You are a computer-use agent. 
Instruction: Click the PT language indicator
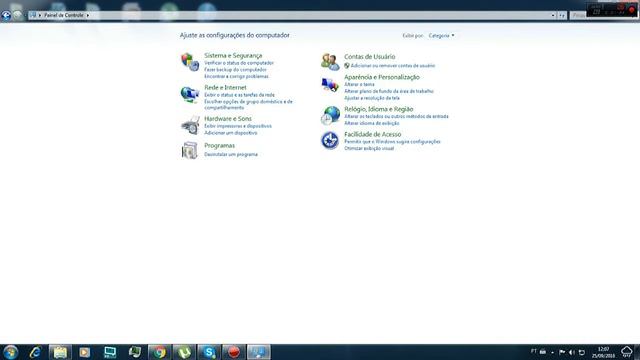[533, 351]
